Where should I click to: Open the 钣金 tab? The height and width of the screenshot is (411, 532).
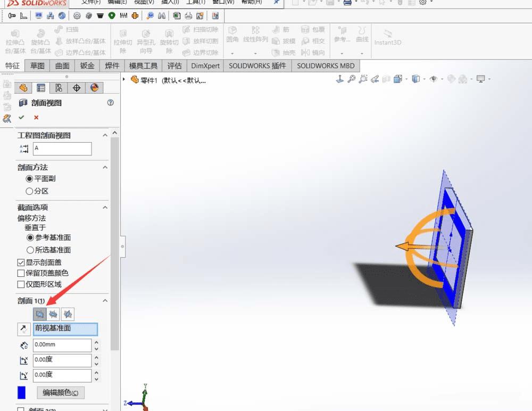[x=87, y=66]
